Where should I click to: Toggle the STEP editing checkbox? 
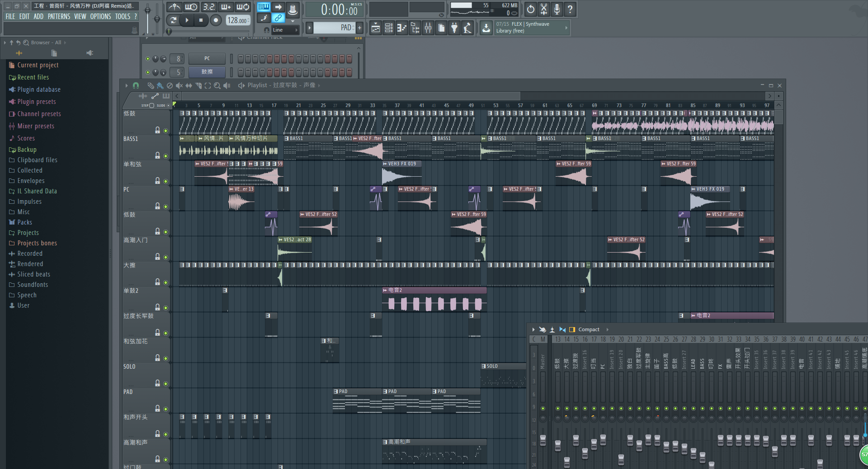151,106
